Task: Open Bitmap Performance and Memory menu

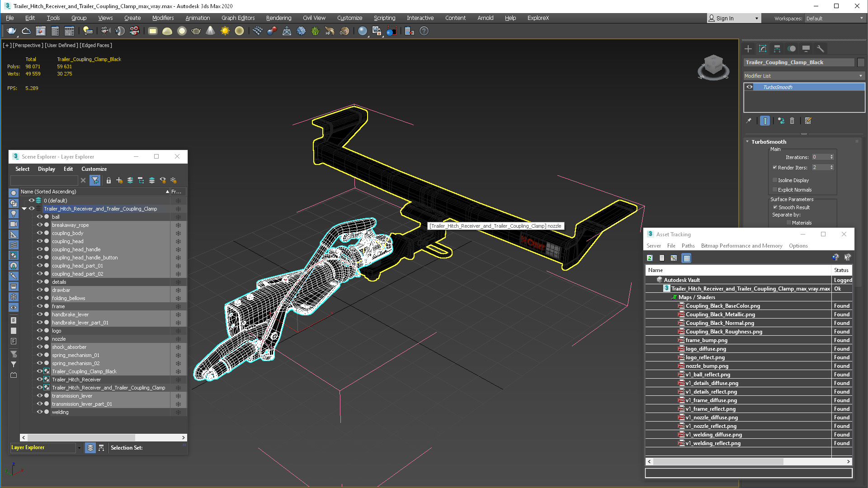Action: click(x=741, y=246)
